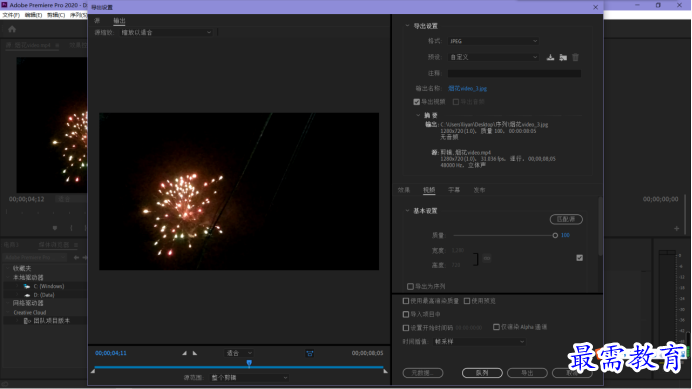
Task: Switch to the 源 tab
Action: [x=97, y=21]
